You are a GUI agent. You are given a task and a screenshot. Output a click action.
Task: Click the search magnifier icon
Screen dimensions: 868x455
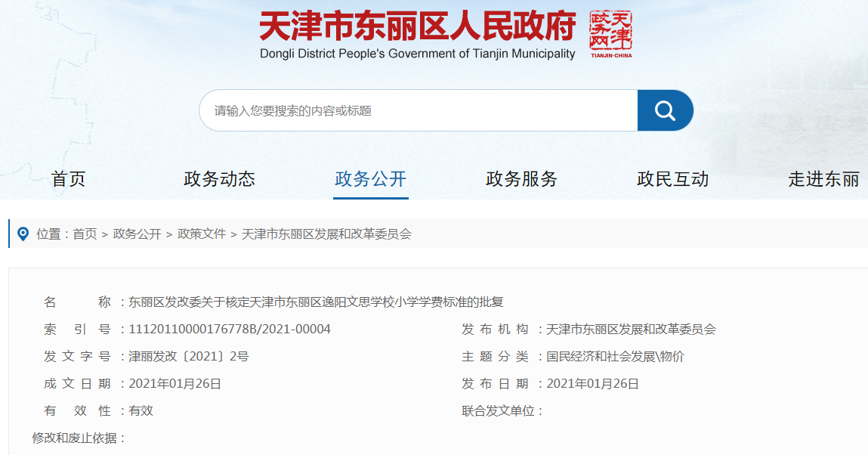point(665,110)
